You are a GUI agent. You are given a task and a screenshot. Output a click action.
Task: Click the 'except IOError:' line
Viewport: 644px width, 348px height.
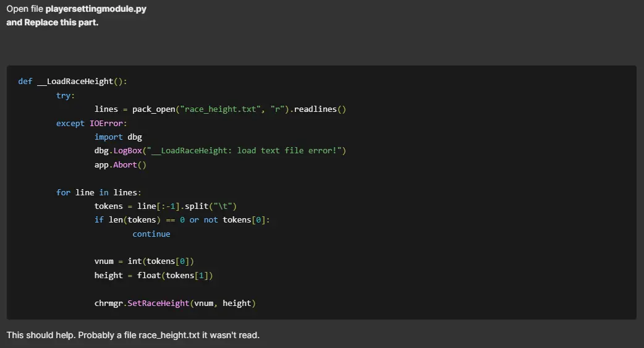[91, 123]
